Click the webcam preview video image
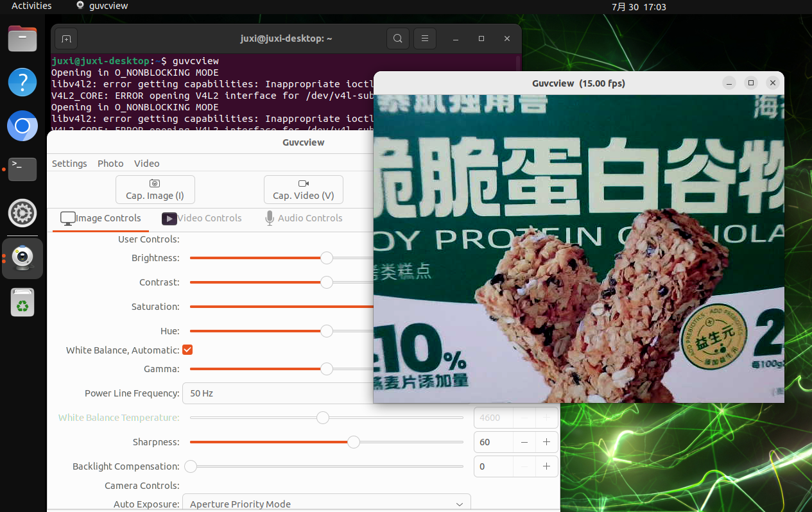Screen dimensions: 812x512 pyautogui.click(x=578, y=249)
